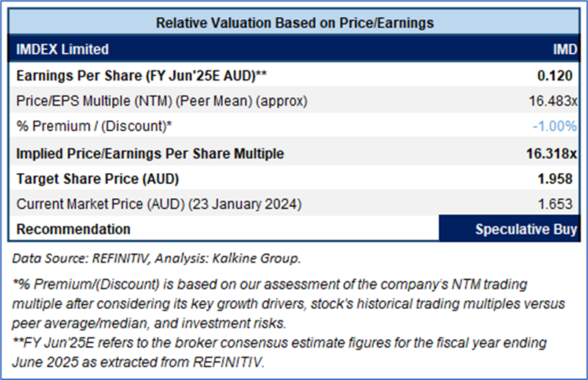This screenshot has width=588, height=380.
Task: Select the Recommendation row label
Action: pyautogui.click(x=73, y=229)
